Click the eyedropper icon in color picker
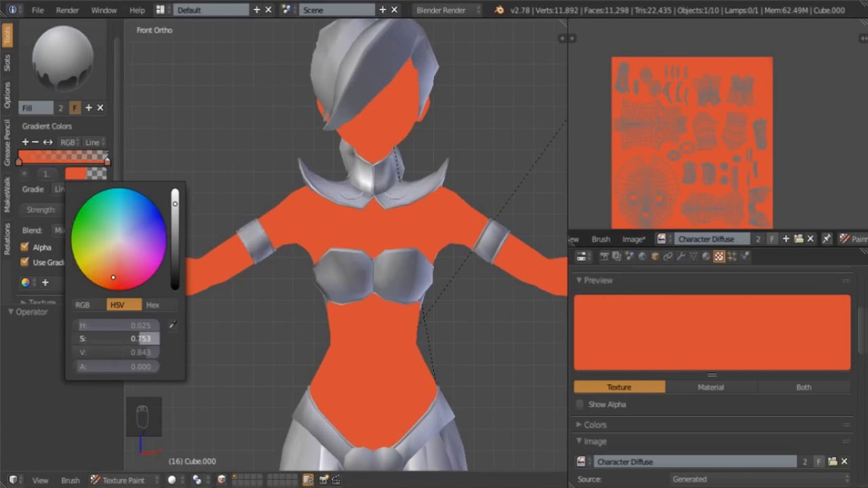Screen dimensions: 868x488 tap(172, 325)
